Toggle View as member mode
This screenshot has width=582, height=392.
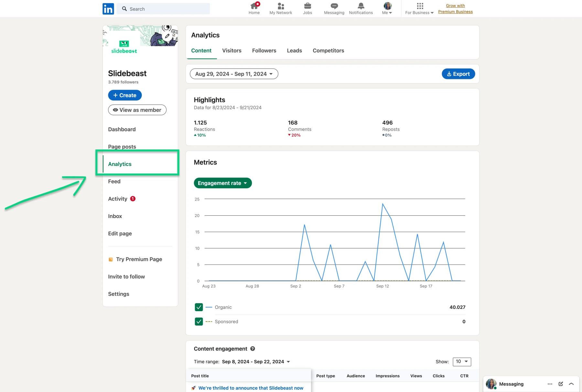[137, 110]
